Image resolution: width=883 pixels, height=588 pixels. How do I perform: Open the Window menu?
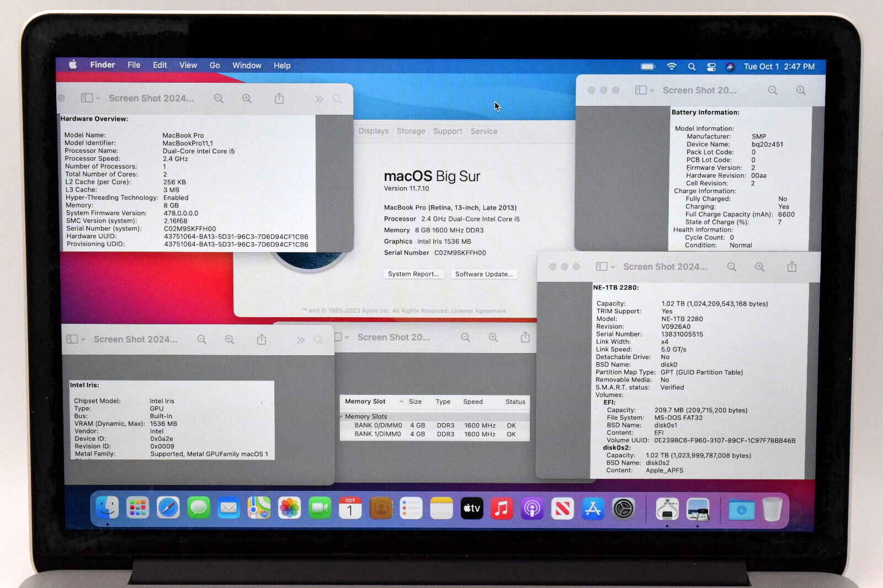(x=247, y=66)
